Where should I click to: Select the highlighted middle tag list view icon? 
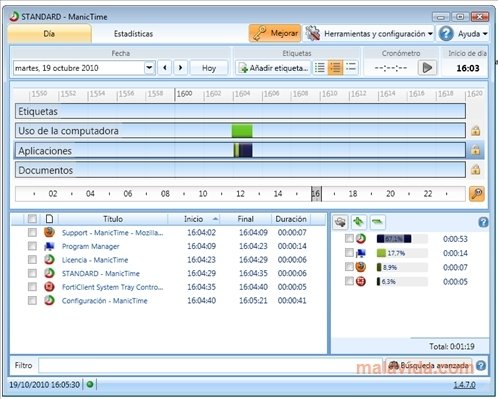pos(335,68)
